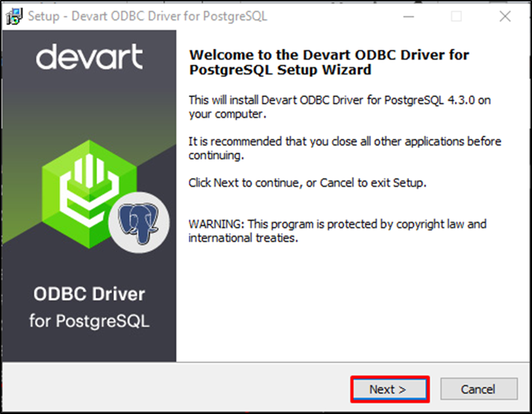
Task: Click the green hexagon ODBC driver icon
Action: click(90, 194)
